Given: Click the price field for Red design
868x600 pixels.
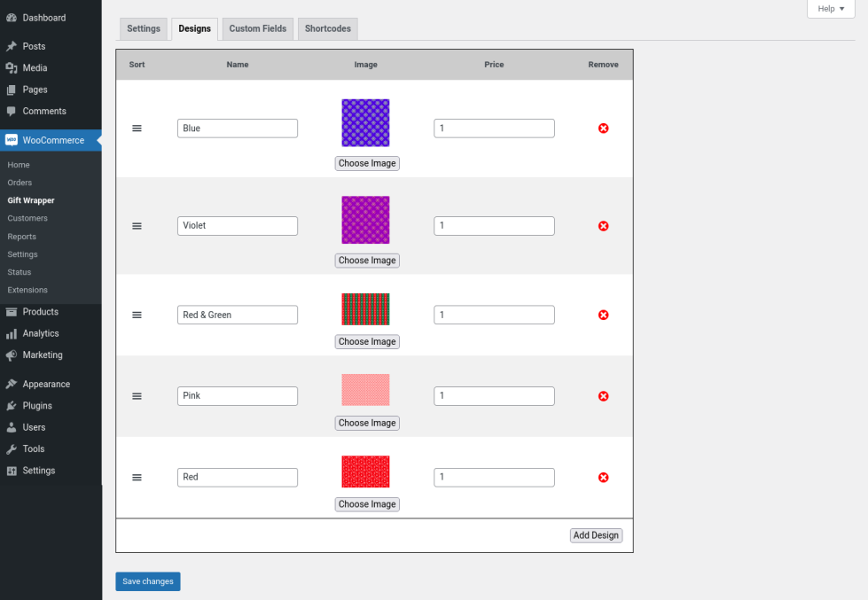Looking at the screenshot, I should 494,478.
